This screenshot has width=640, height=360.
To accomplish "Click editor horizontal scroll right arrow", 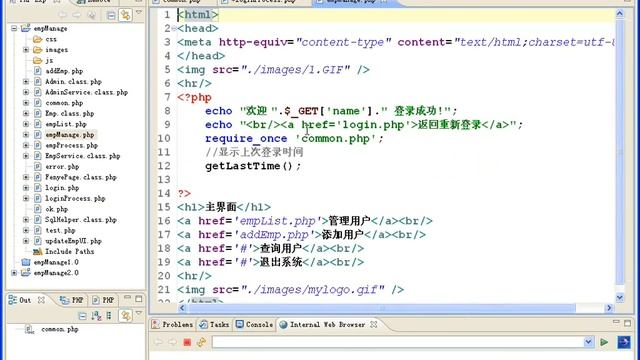I will tap(609, 308).
